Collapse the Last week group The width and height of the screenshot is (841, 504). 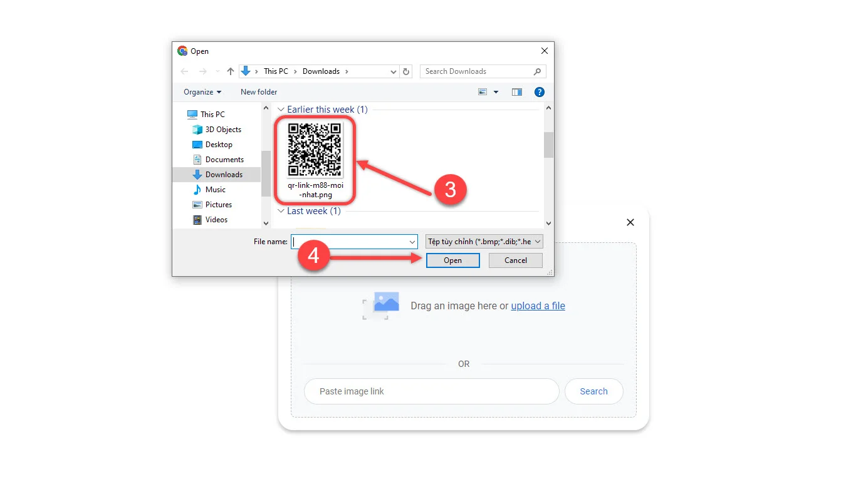[281, 212]
